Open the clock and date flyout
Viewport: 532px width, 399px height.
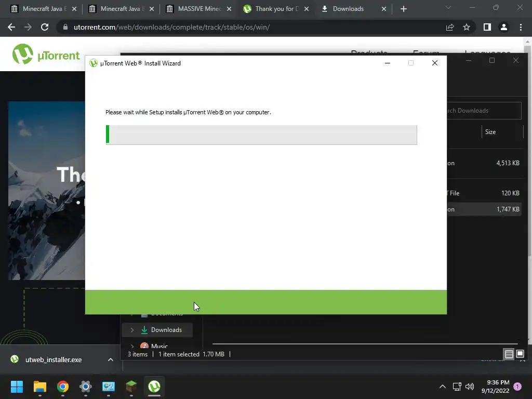tap(495, 387)
